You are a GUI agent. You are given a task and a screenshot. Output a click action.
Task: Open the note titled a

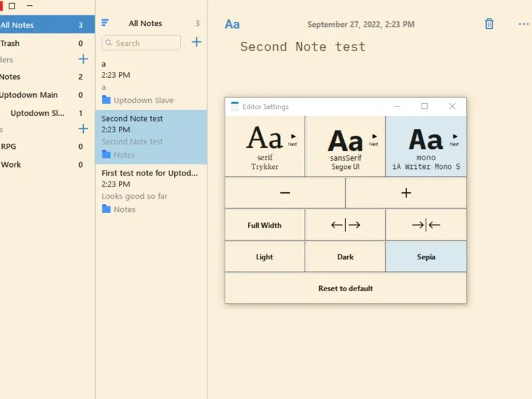(152, 82)
